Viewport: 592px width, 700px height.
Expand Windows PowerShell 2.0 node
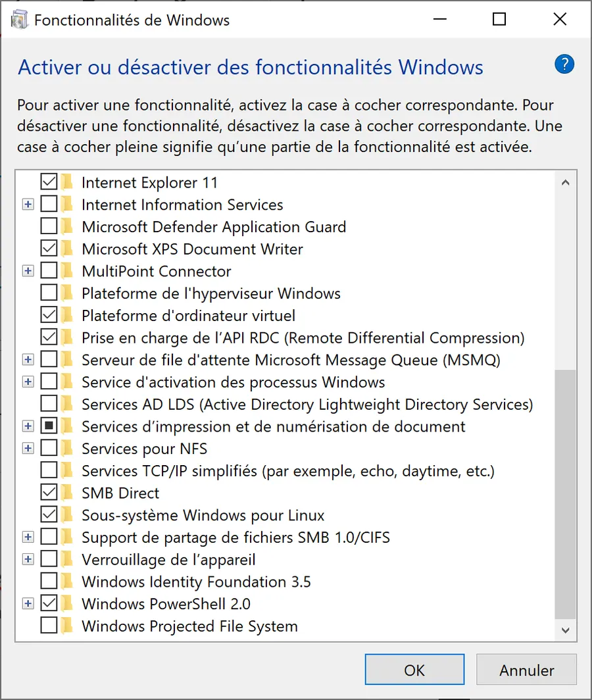(28, 603)
